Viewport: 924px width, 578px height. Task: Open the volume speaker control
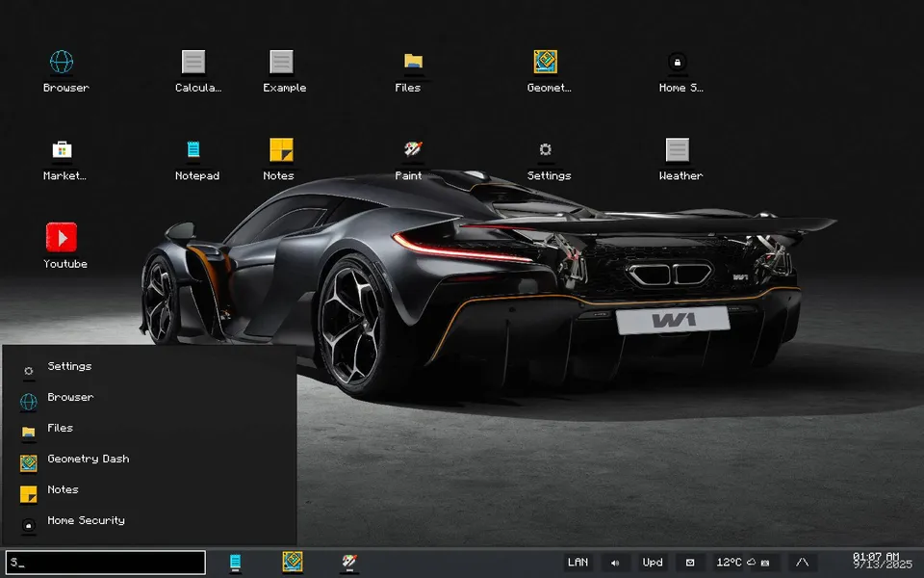(x=615, y=563)
